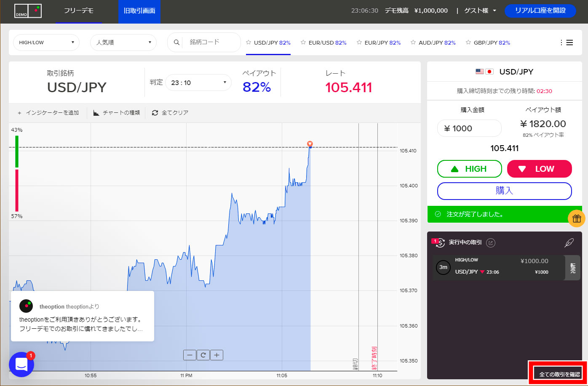Favorite AUD/JPY with its star icon
Viewport: 588px width, 386px height.
tap(413, 43)
